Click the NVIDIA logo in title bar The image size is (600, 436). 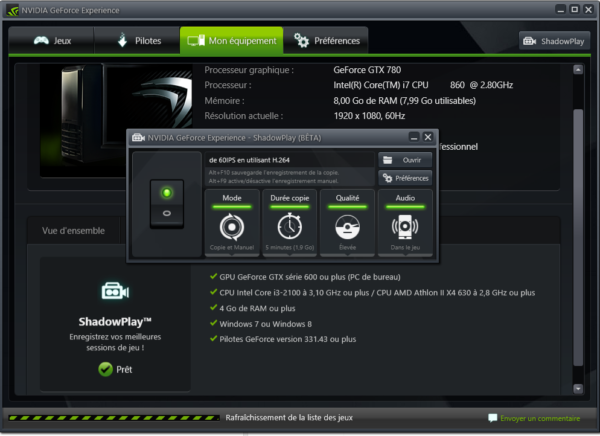(x=12, y=10)
